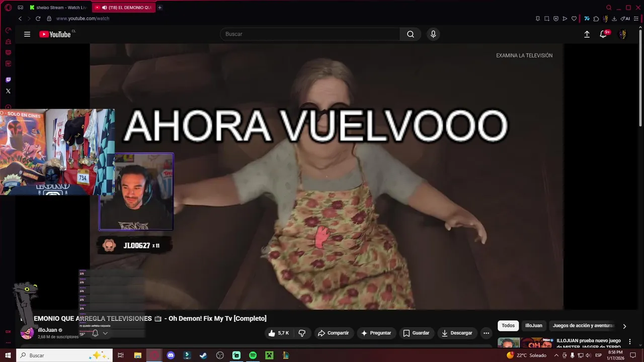Click the pinboard pin icon in toolbar
Screen dimensions: 644x362
(x=538, y=19)
